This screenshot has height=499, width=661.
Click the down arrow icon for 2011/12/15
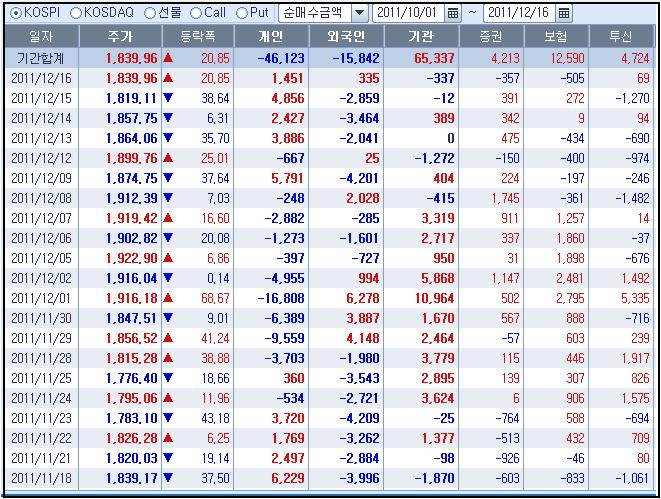tap(168, 98)
